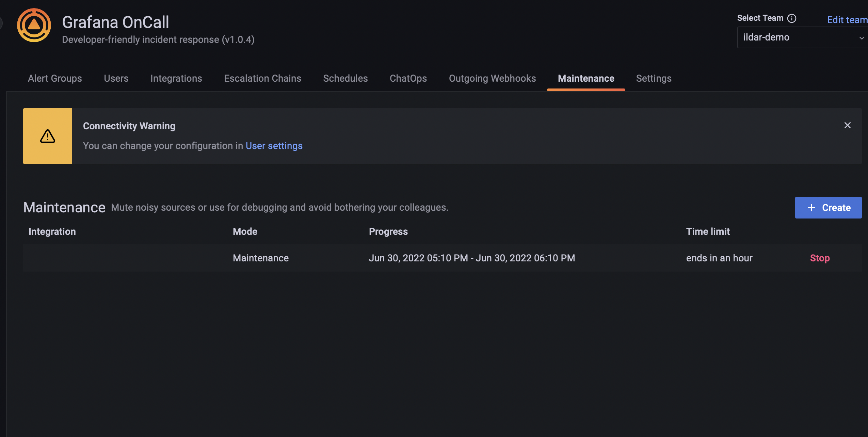Click the Edit team link
Screen dimensions: 868x437
[847, 20]
